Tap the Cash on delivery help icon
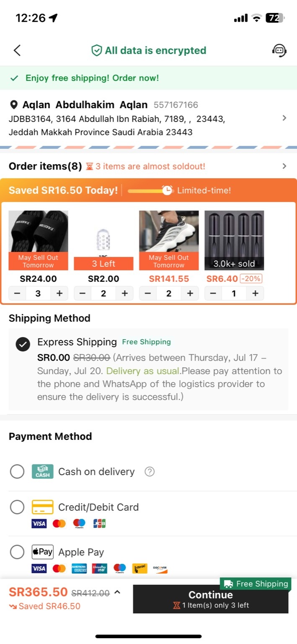The image size is (297, 644). [149, 472]
